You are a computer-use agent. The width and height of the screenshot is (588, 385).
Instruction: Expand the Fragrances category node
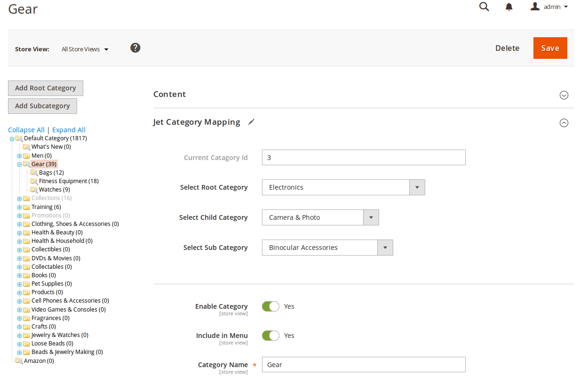click(x=19, y=319)
